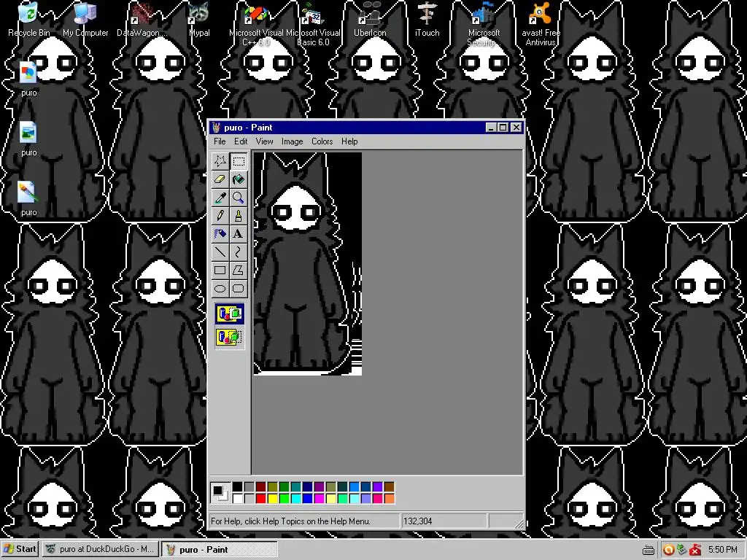Image resolution: width=747 pixels, height=560 pixels.
Task: Select the Pencil tool
Action: [220, 216]
